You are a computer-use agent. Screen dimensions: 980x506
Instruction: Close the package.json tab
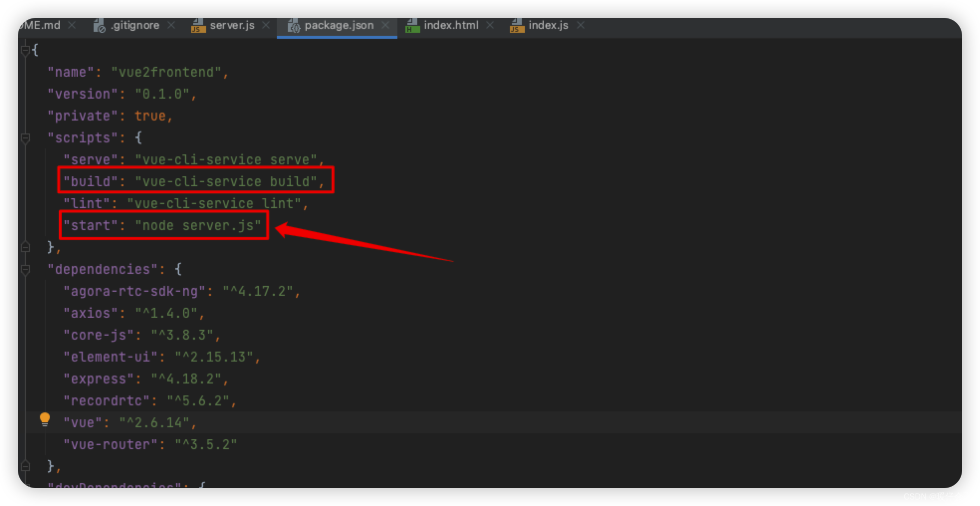385,25
